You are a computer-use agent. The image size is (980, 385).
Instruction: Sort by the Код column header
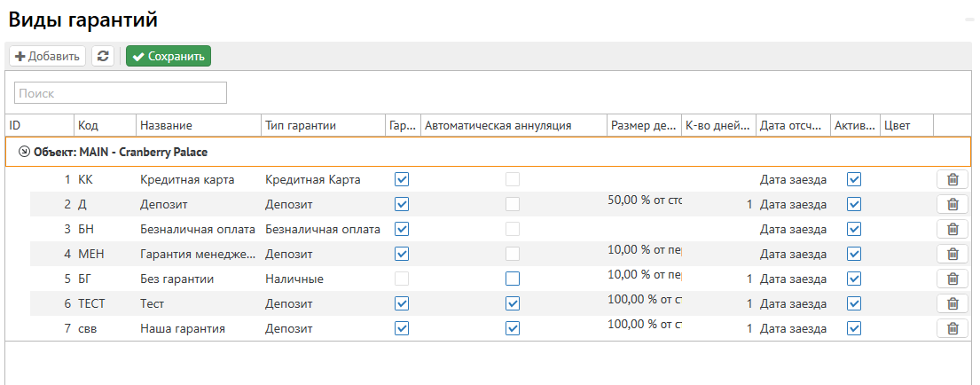(105, 126)
